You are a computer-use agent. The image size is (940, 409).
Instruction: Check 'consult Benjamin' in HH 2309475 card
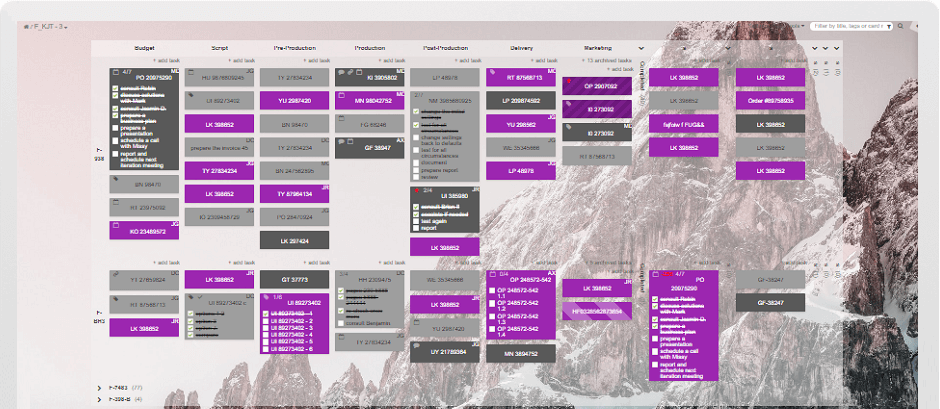[341, 324]
